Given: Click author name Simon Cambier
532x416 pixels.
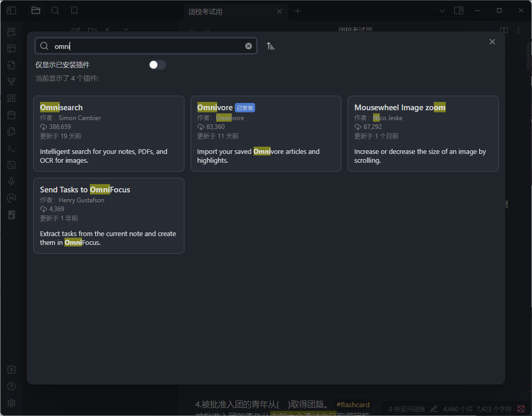Looking at the screenshot, I should click(79, 118).
